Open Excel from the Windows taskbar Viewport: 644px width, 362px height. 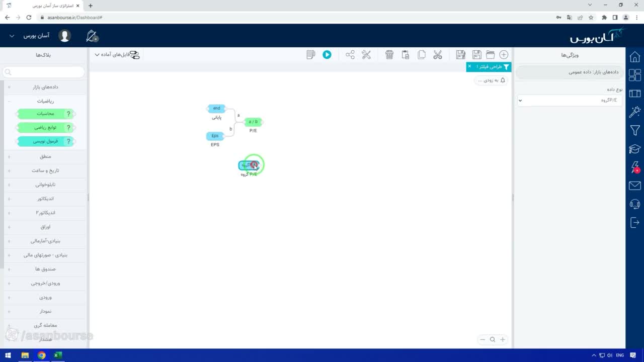point(58,355)
